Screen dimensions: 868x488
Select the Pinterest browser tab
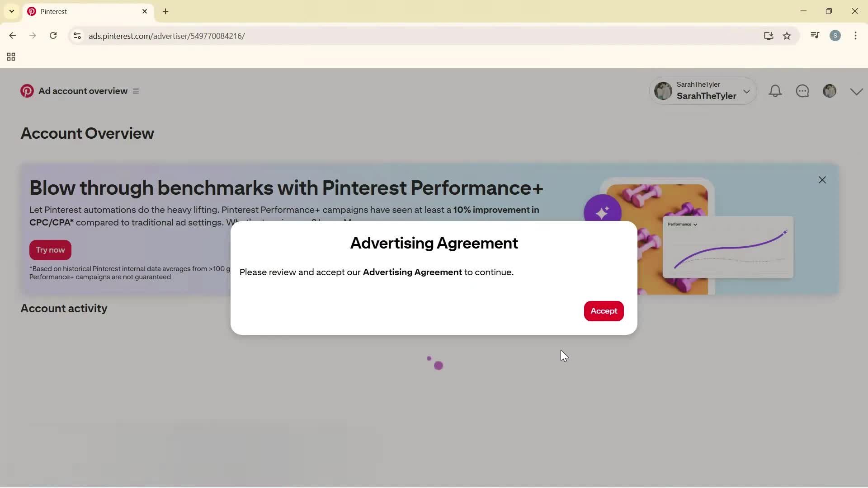pyautogui.click(x=68, y=11)
